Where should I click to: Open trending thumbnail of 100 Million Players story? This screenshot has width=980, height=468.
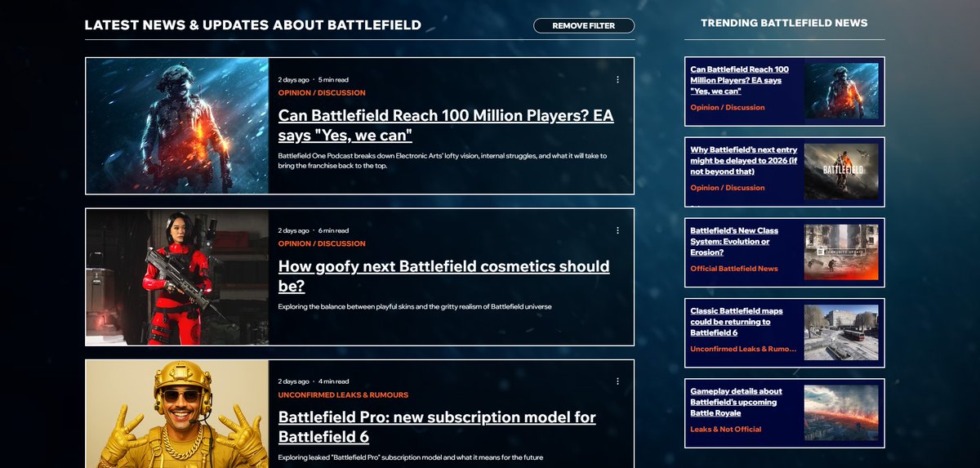pyautogui.click(x=841, y=91)
